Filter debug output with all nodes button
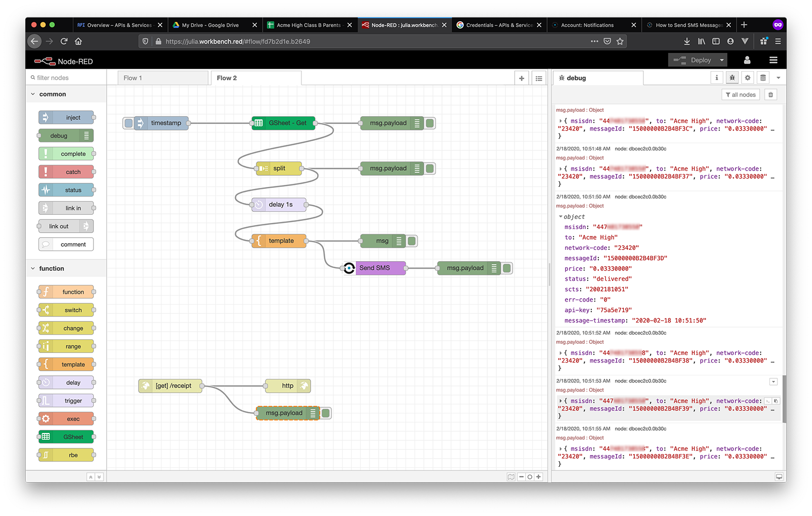 tap(740, 94)
